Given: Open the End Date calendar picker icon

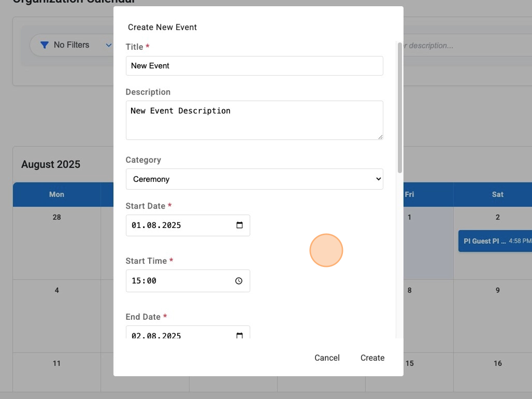Looking at the screenshot, I should (x=239, y=335).
